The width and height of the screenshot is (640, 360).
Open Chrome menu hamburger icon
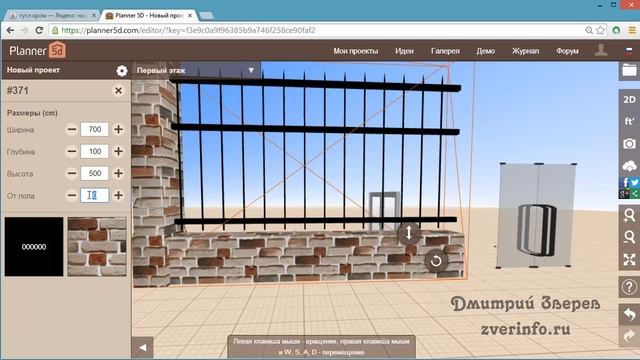(632, 30)
